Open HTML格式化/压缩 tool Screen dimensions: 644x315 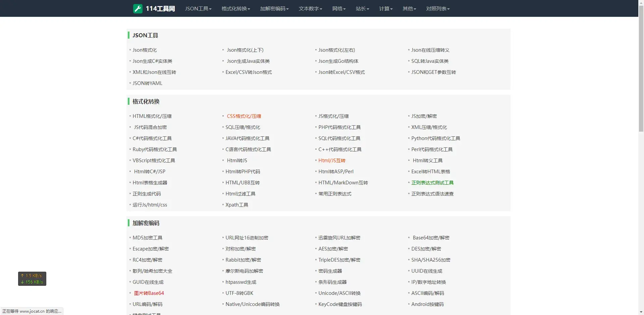click(152, 116)
